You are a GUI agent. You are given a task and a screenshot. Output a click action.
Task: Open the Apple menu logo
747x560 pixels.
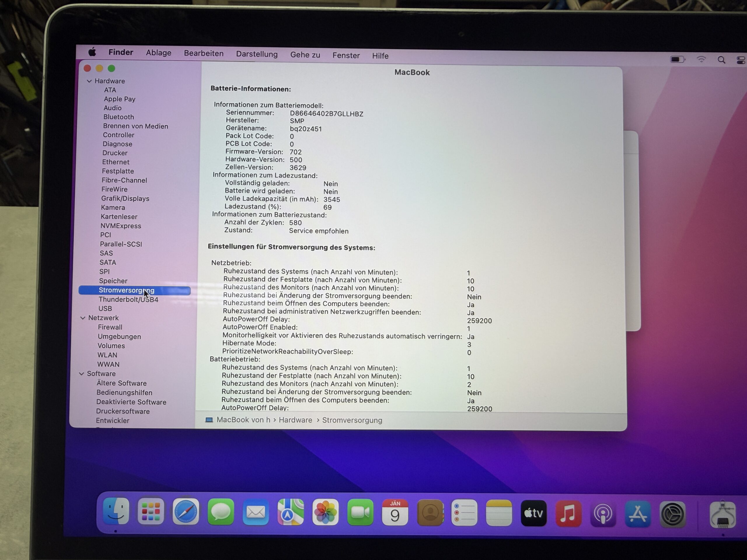[x=92, y=52]
